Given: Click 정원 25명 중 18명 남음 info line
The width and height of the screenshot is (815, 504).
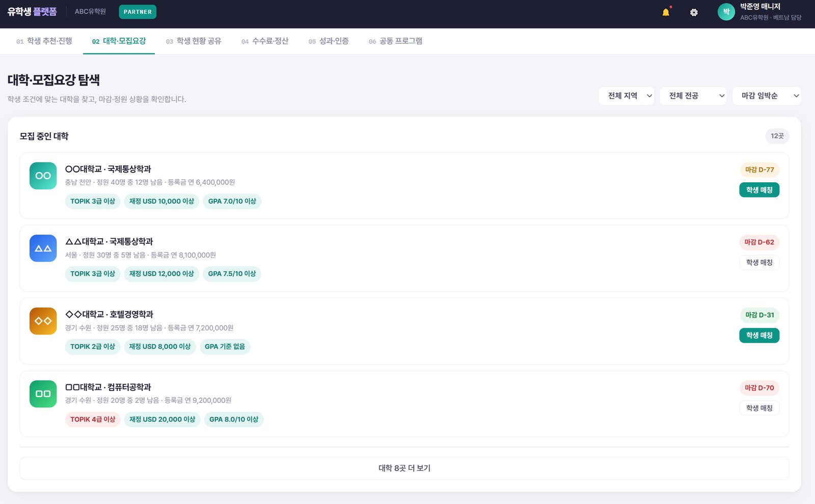Looking at the screenshot, I should [149, 328].
